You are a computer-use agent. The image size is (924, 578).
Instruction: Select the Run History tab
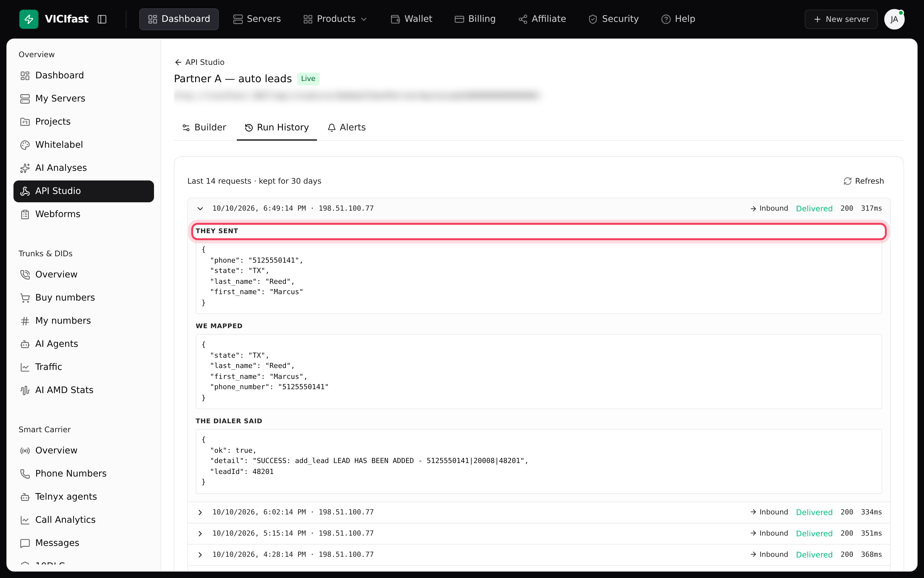tap(277, 127)
